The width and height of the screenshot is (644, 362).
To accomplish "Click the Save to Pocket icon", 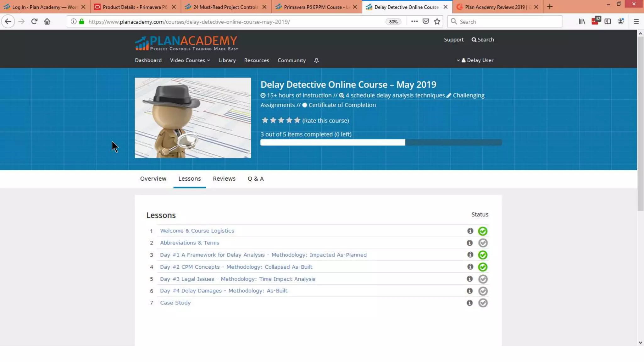I will (426, 21).
